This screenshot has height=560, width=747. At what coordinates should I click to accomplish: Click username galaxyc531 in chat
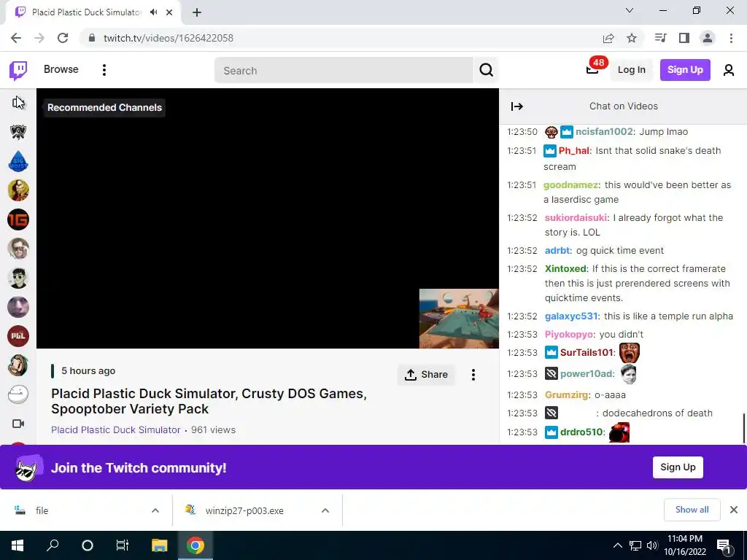tap(570, 316)
